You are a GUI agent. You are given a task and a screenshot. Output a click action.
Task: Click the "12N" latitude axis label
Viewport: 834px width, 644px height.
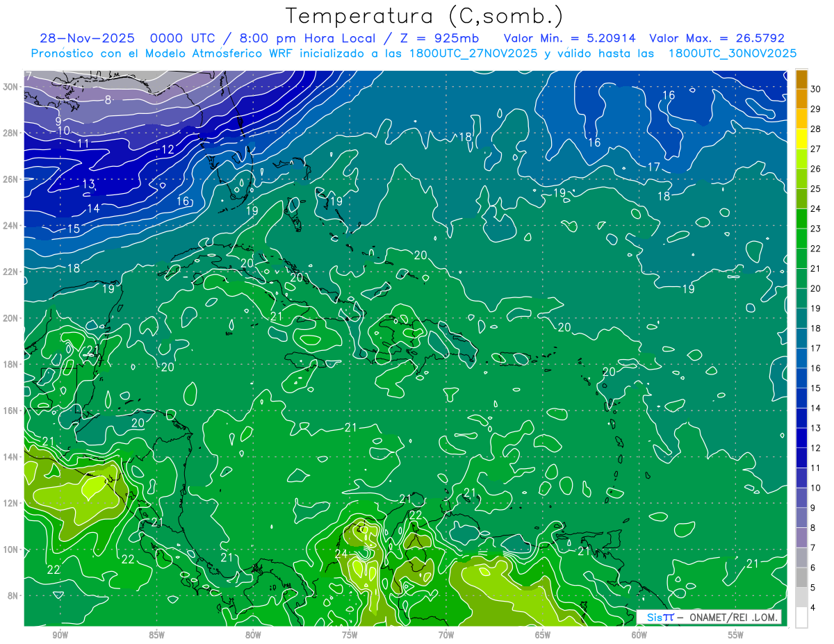pyautogui.click(x=11, y=503)
